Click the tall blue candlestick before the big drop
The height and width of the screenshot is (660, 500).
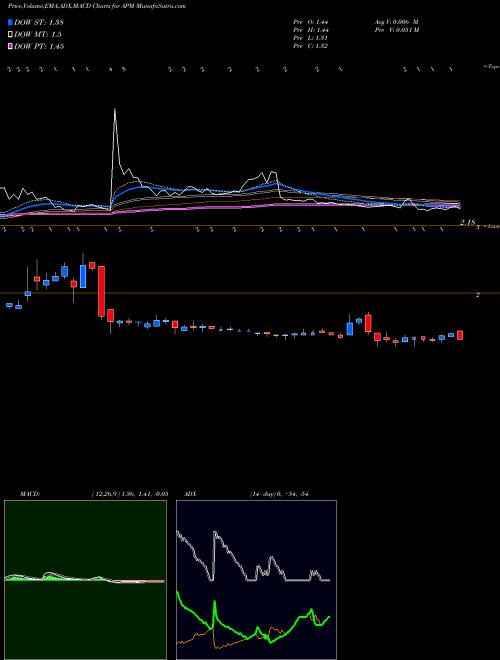83,276
